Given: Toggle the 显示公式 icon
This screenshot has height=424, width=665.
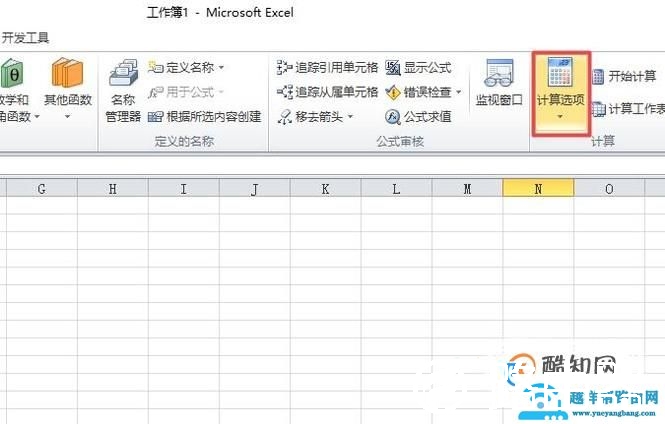Looking at the screenshot, I should tap(393, 67).
